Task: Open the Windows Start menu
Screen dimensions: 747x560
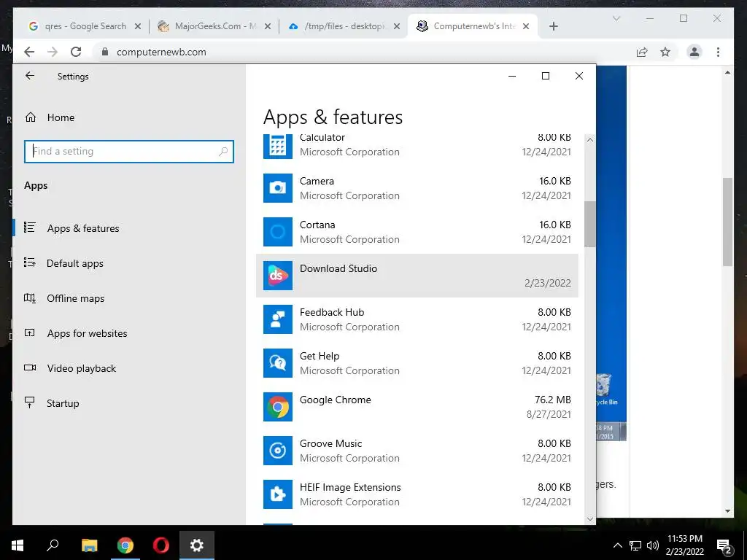Action: click(18, 545)
